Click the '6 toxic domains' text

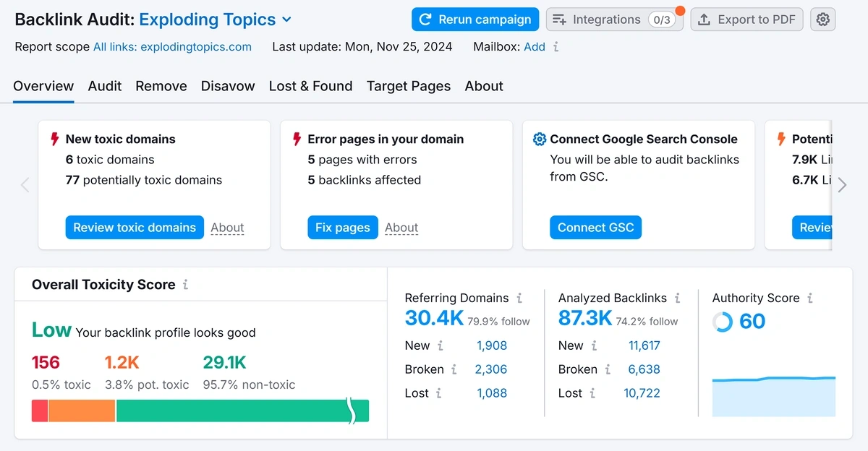click(x=110, y=160)
